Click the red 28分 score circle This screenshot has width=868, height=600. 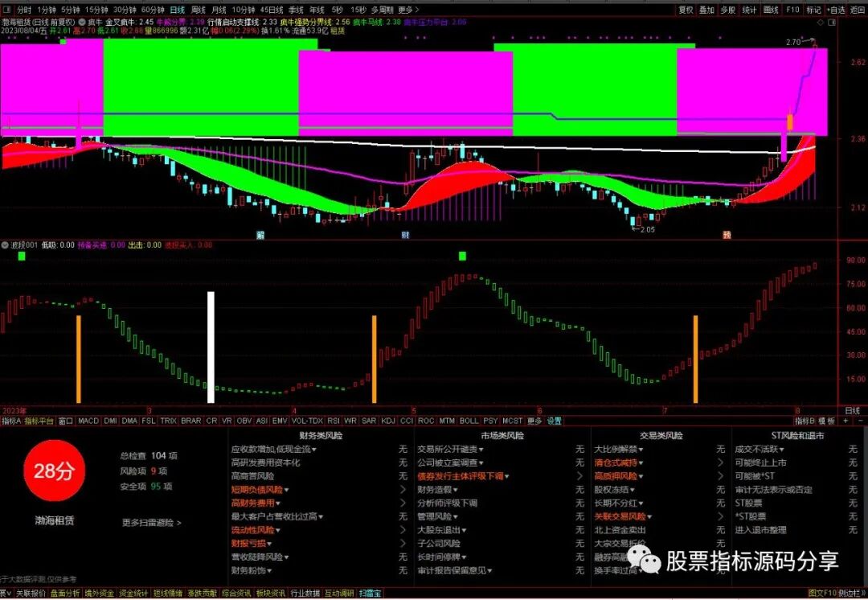coord(55,471)
